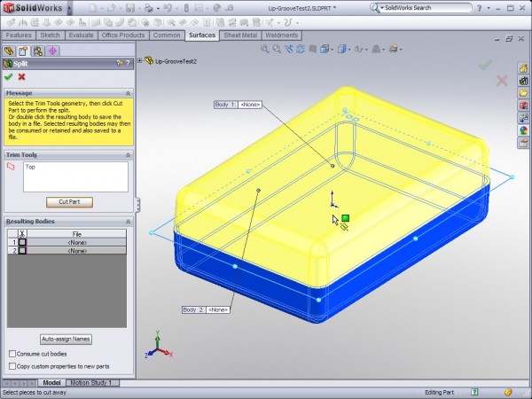The image size is (532, 399).
Task: Click the Auto-assign Names button
Action: click(x=66, y=339)
